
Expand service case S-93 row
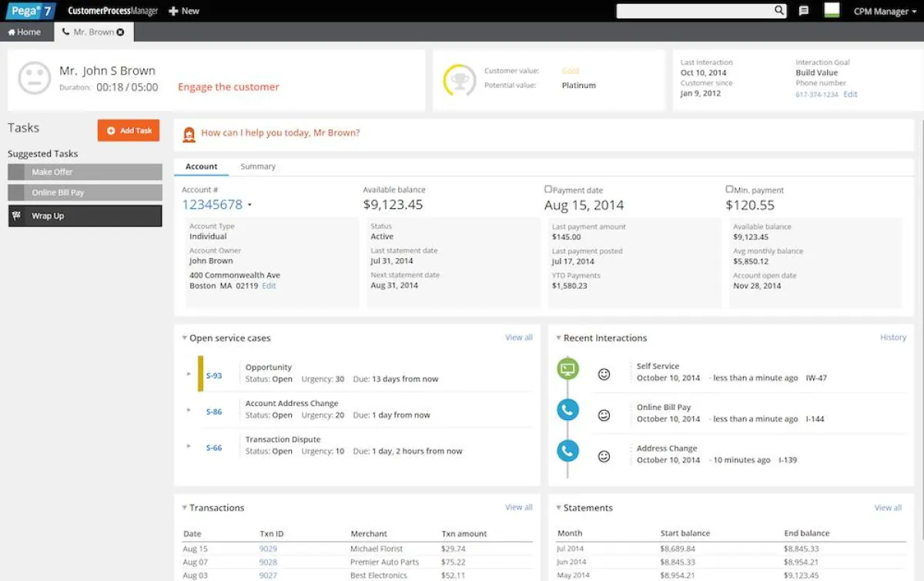[189, 374]
